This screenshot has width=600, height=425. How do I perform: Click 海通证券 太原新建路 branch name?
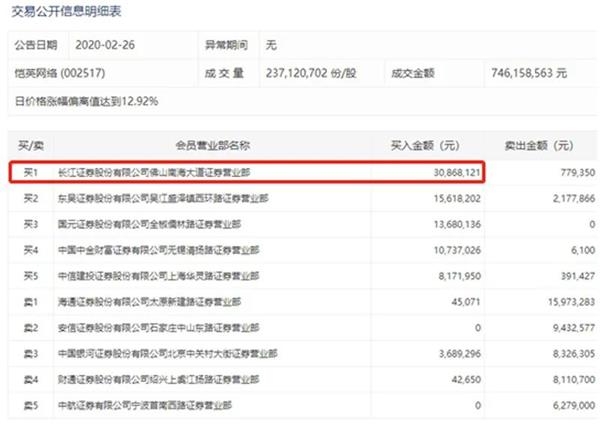[149, 302]
